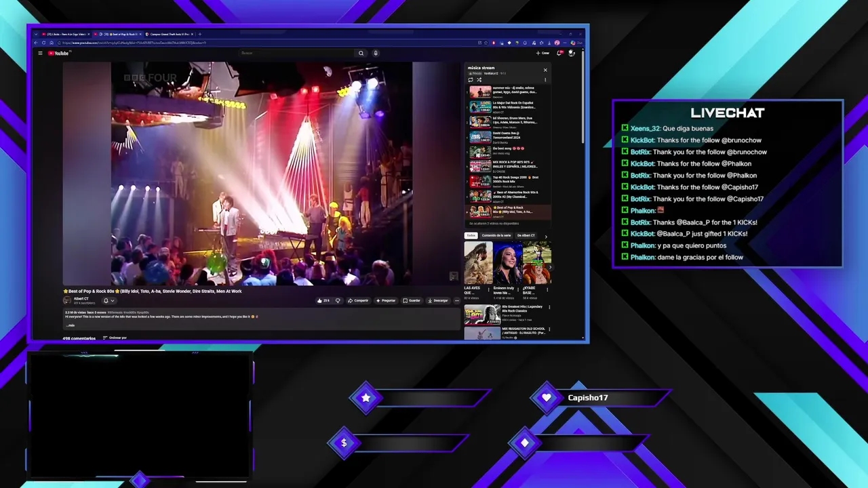Like the video with thumbs up
This screenshot has width=868, height=488.
[x=323, y=300]
